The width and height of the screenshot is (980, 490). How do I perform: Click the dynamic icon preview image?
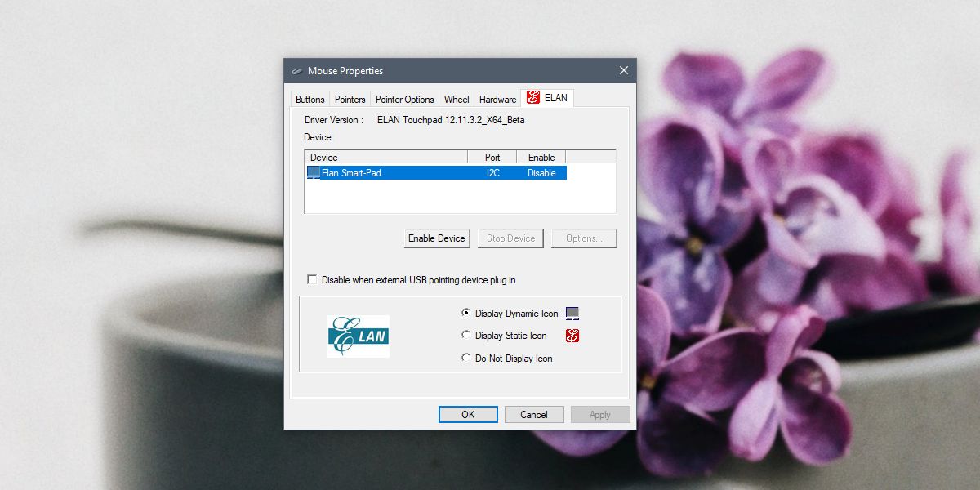[x=572, y=314]
